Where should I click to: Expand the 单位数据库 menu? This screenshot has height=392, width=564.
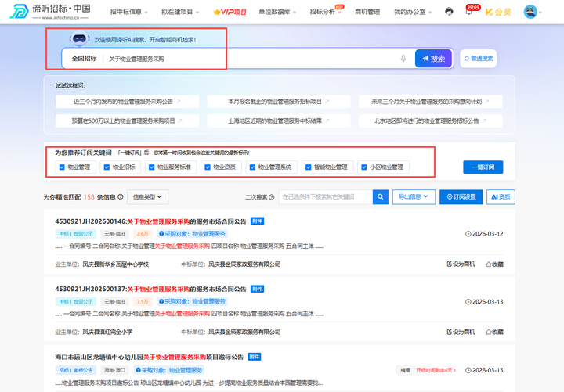click(277, 12)
